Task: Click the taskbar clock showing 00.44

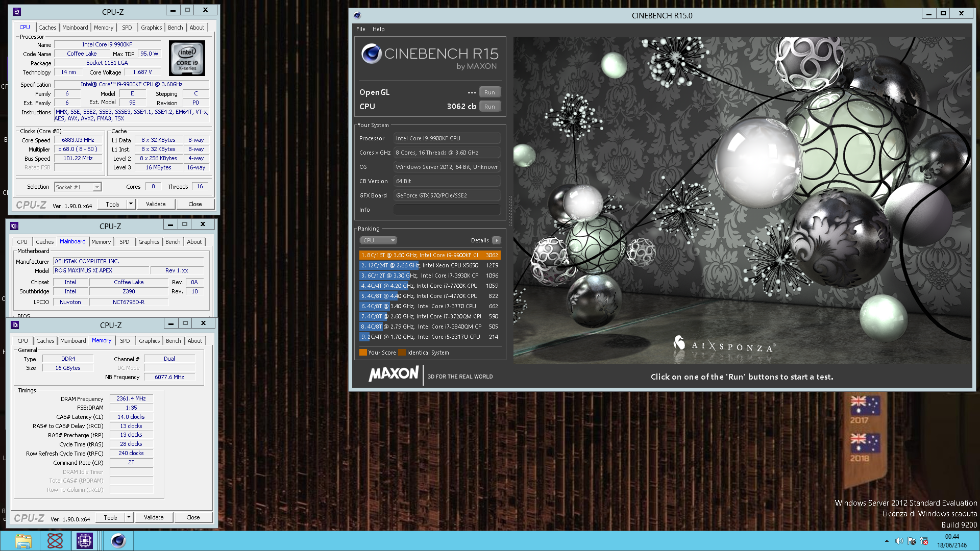Action: [952, 541]
